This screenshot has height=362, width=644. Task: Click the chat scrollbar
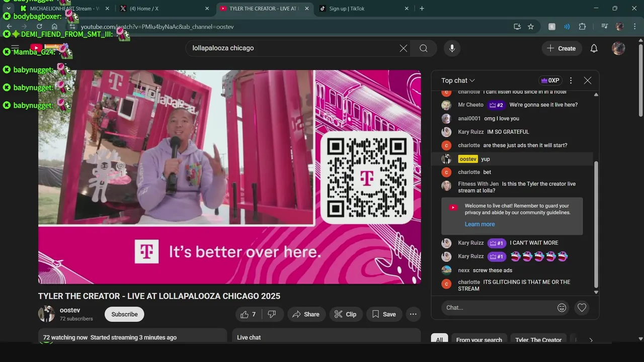(x=596, y=224)
